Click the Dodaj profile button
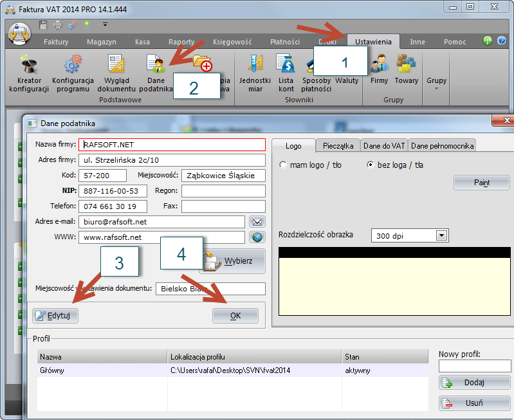Screen dimensions: 514x420 [x=474, y=383]
